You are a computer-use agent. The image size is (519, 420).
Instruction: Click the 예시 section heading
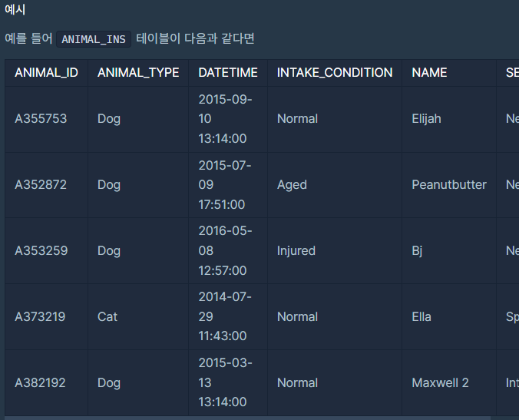tap(15, 10)
